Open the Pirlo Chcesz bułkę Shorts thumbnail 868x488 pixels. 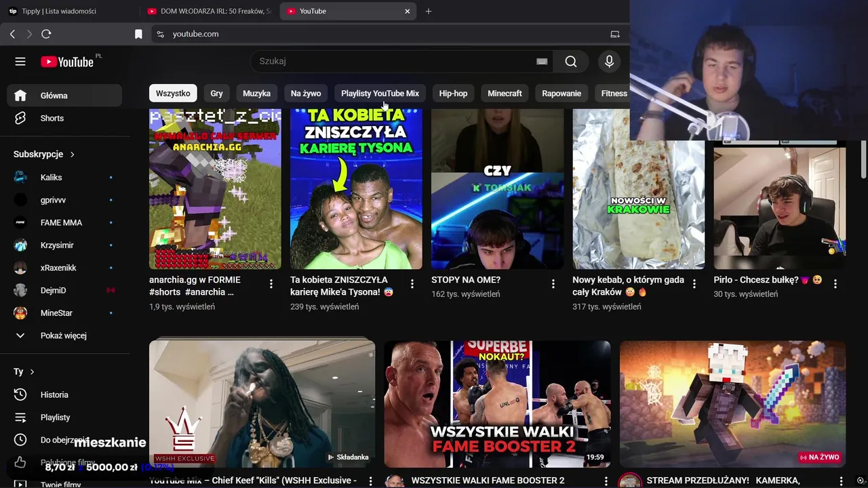779,205
